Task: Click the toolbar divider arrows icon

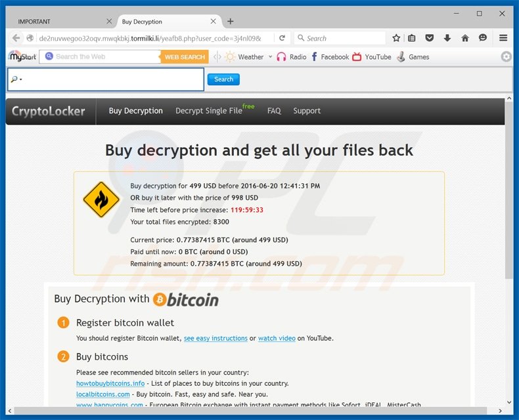Action: [217, 57]
